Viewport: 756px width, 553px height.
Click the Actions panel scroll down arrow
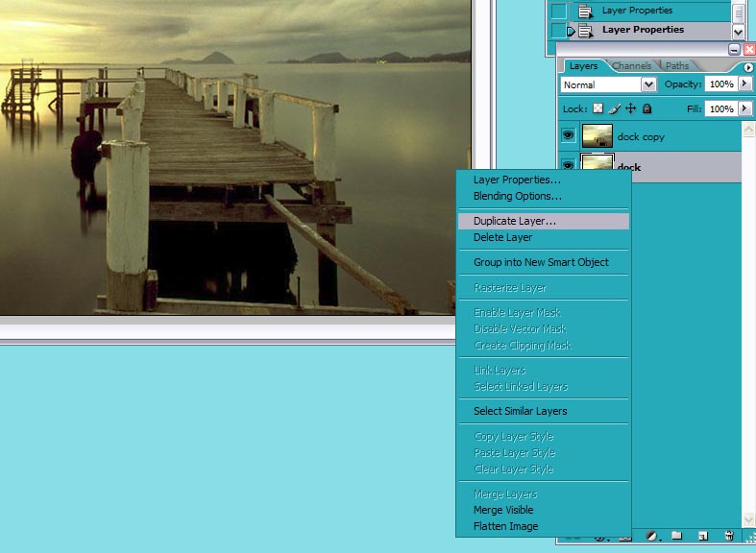tap(738, 33)
